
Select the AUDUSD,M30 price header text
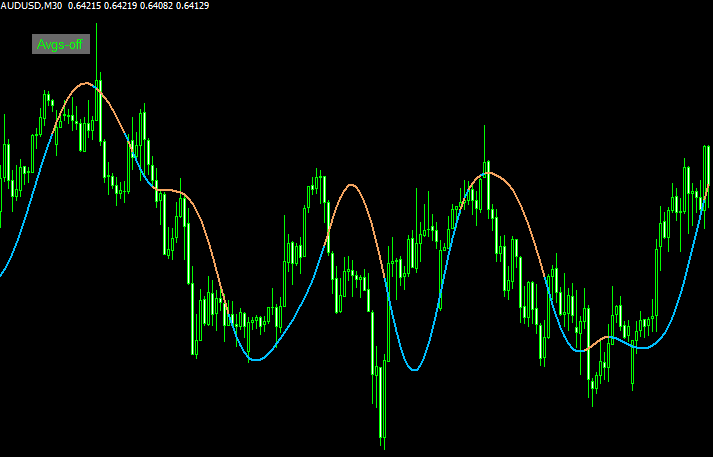pyautogui.click(x=105, y=6)
